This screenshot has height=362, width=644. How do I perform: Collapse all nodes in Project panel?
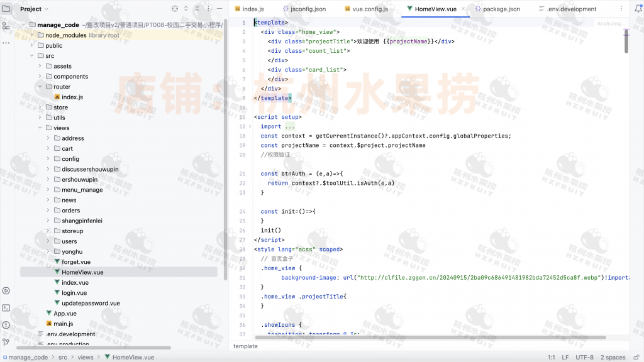[x=196, y=9]
